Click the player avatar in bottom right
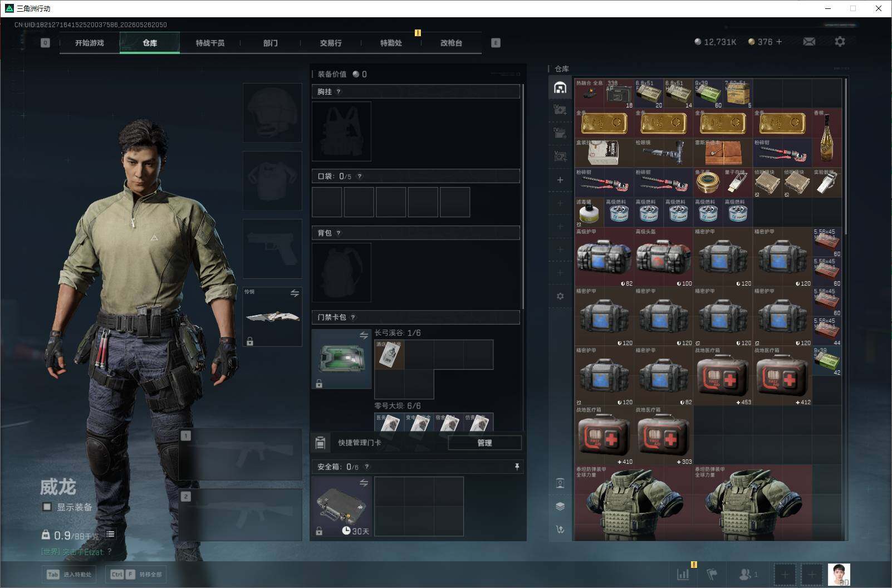 click(839, 574)
